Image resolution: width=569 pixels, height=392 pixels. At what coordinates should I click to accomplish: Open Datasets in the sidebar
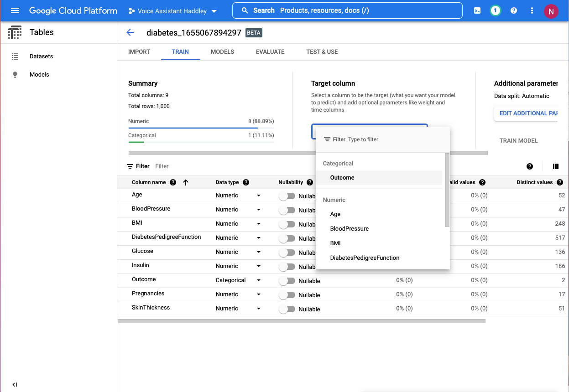pos(41,57)
